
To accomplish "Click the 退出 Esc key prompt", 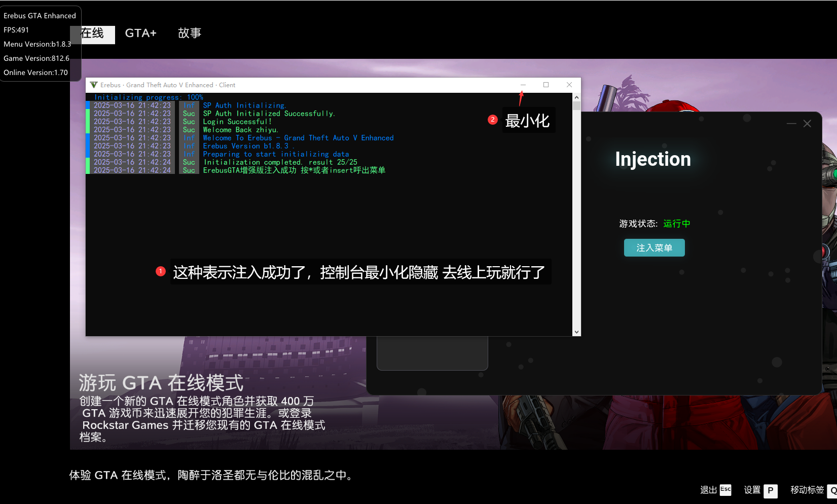I will [x=715, y=490].
